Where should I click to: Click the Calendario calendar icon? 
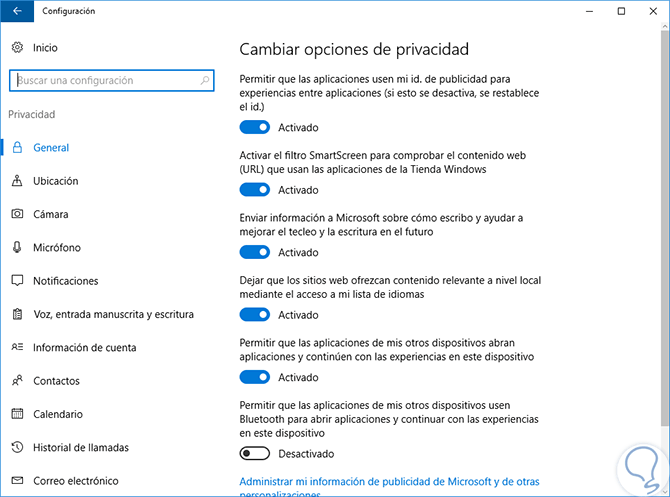(x=17, y=414)
